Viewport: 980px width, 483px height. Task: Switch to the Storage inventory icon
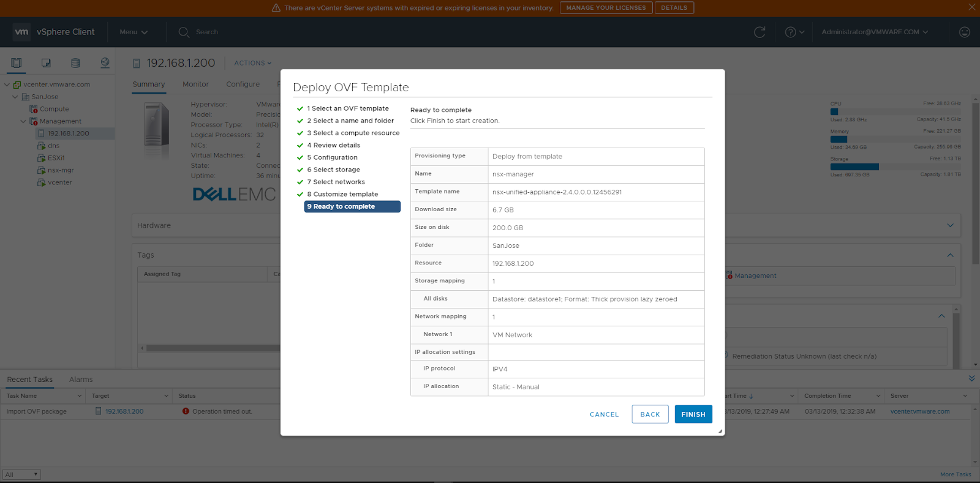[x=75, y=63]
